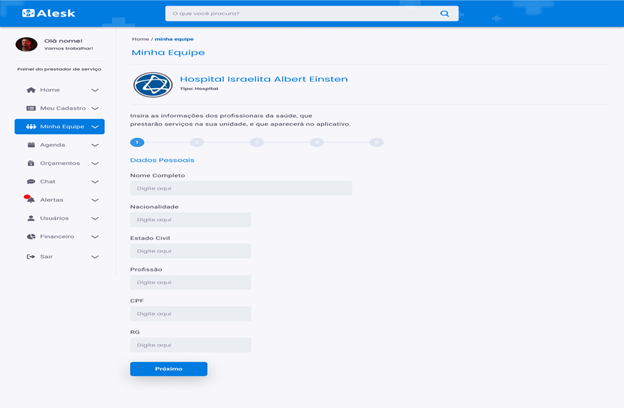
Task: Click the "Olá nome!" greeting text
Action: coord(63,41)
